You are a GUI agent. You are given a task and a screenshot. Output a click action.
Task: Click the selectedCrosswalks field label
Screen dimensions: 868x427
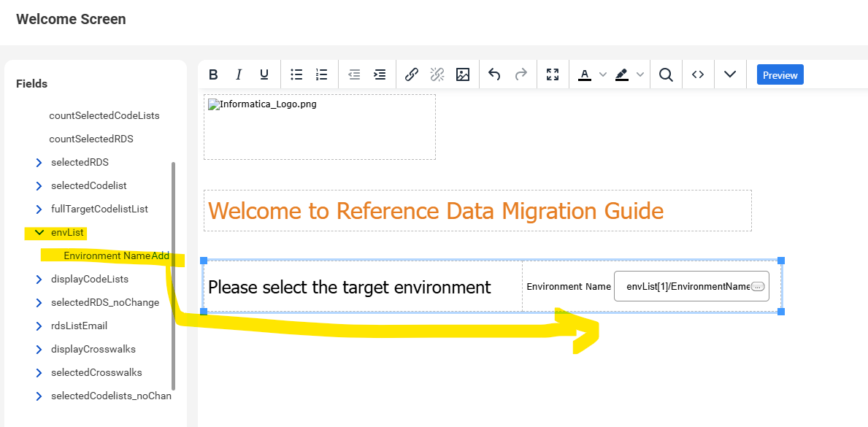click(x=96, y=373)
